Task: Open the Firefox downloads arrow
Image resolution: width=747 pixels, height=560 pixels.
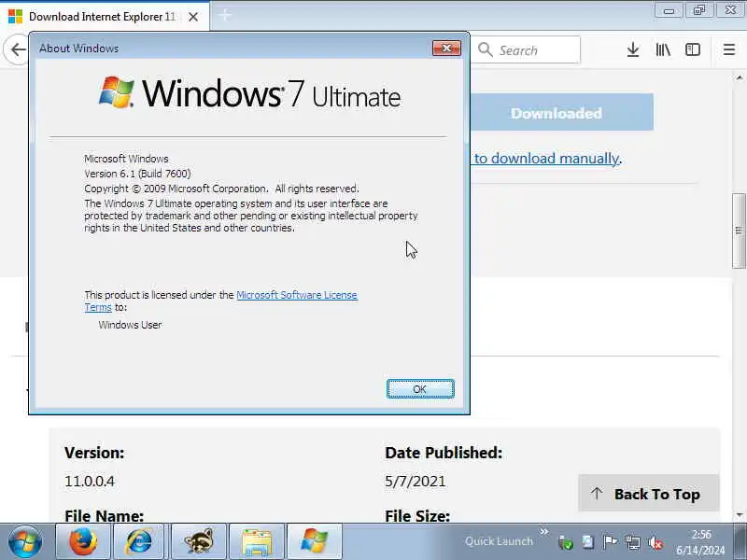Action: click(x=633, y=49)
